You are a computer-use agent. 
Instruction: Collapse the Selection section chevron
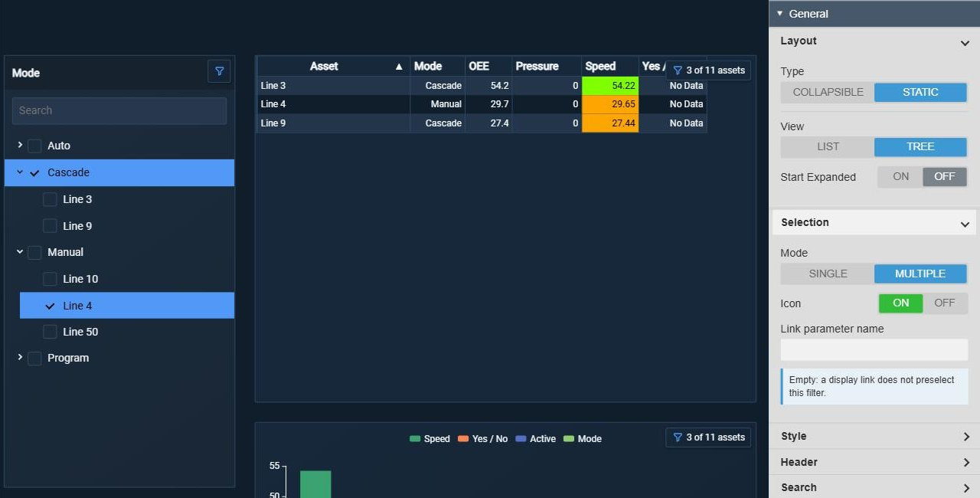(965, 224)
